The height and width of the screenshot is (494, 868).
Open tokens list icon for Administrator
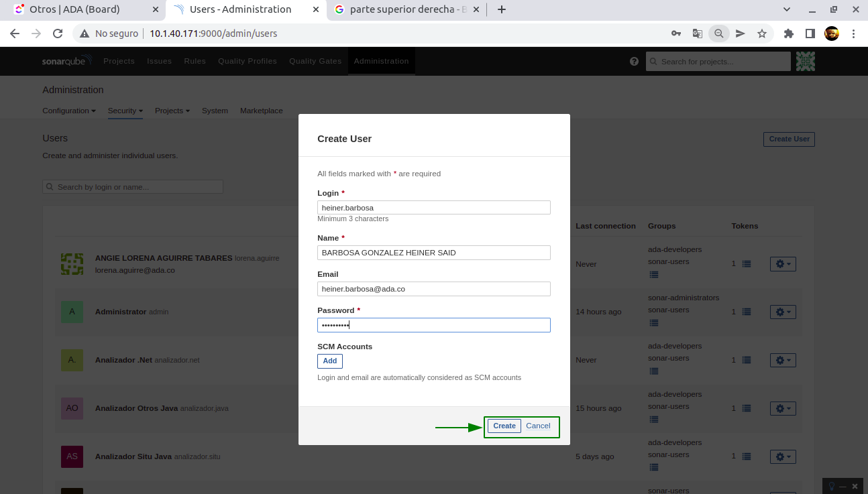[x=746, y=312]
